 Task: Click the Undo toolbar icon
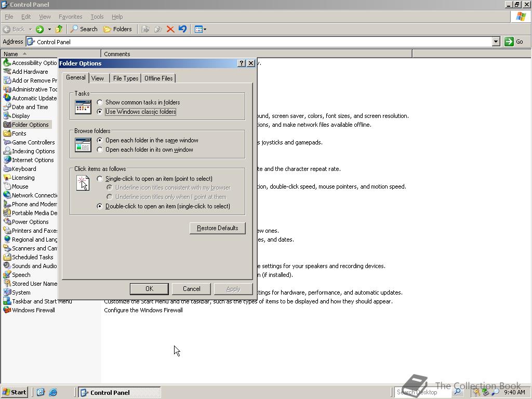182,29
